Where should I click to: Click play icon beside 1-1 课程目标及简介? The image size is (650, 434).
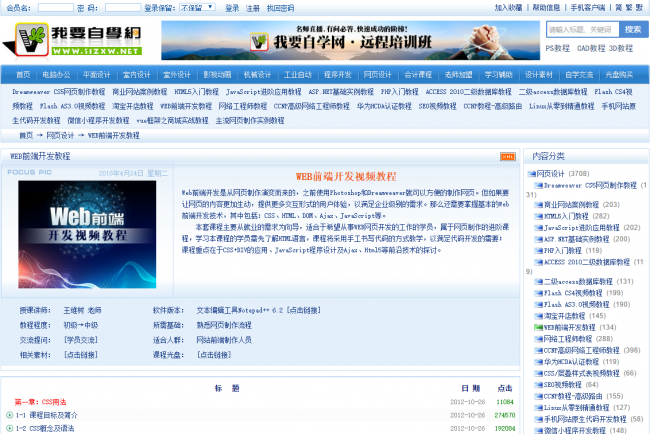tap(10, 415)
